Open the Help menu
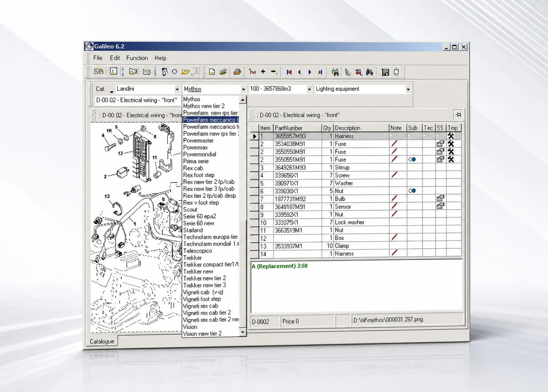Image resolution: width=548 pixels, height=392 pixels. (x=160, y=58)
